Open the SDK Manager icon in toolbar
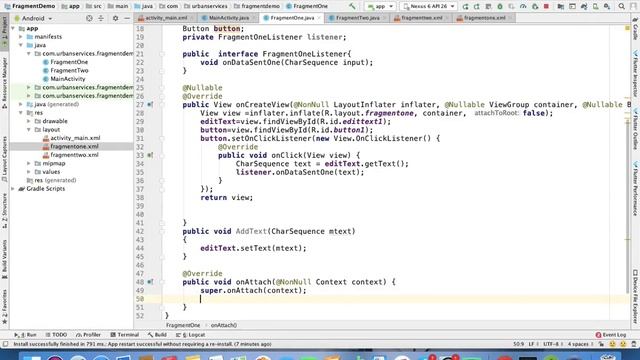 tap(607, 7)
